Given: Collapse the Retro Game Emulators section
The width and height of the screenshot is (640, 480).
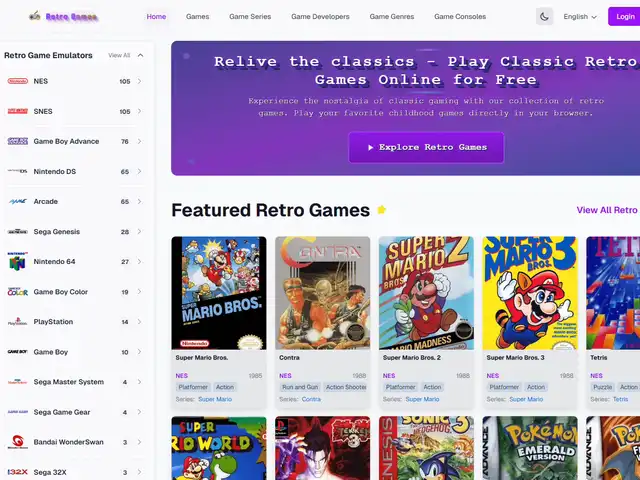Looking at the screenshot, I should [x=140, y=55].
